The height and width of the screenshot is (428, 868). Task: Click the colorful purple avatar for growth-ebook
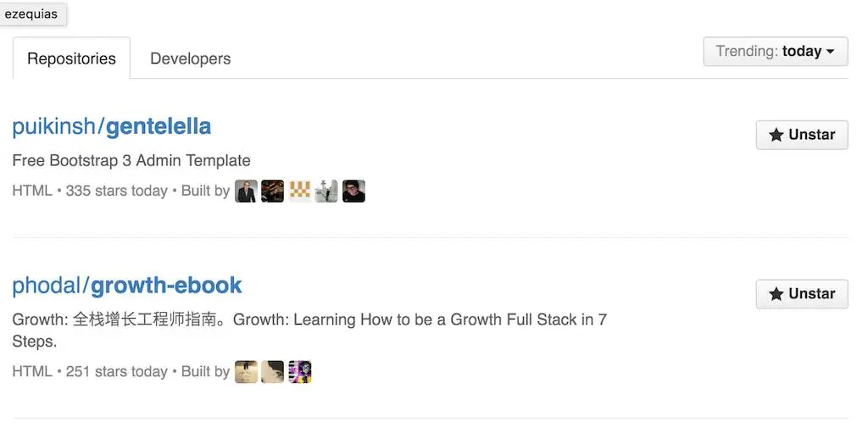[x=299, y=372]
